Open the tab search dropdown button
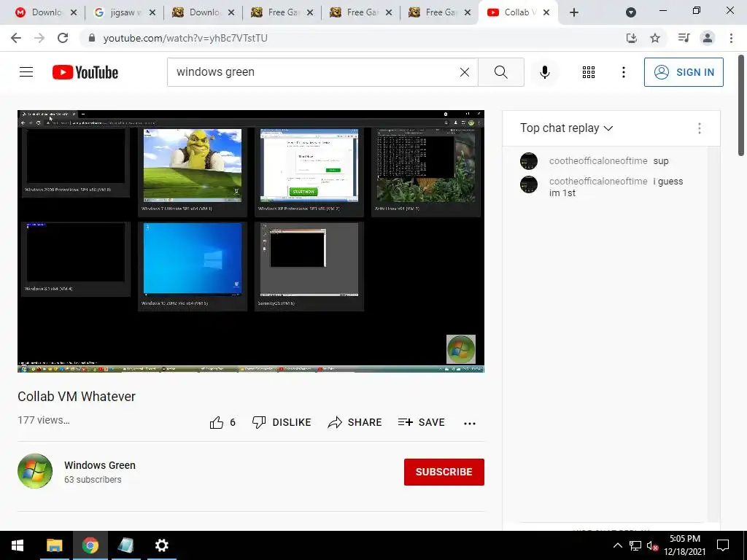 [631, 12]
